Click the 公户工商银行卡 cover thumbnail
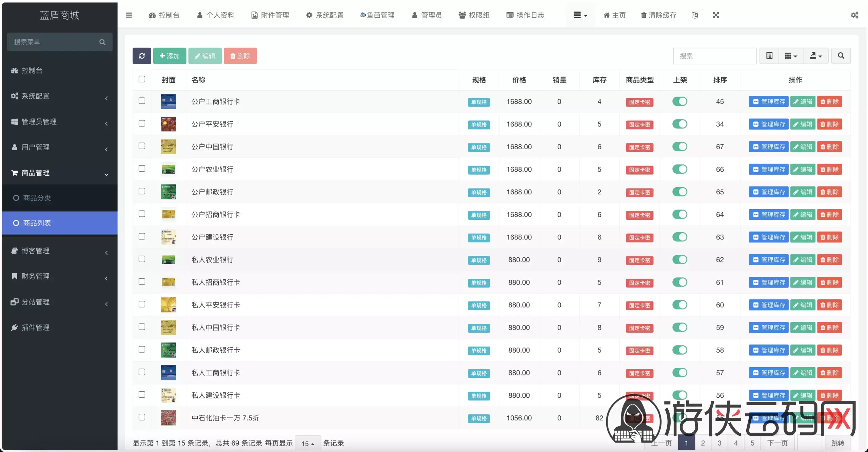This screenshot has height=452, width=868. point(168,101)
